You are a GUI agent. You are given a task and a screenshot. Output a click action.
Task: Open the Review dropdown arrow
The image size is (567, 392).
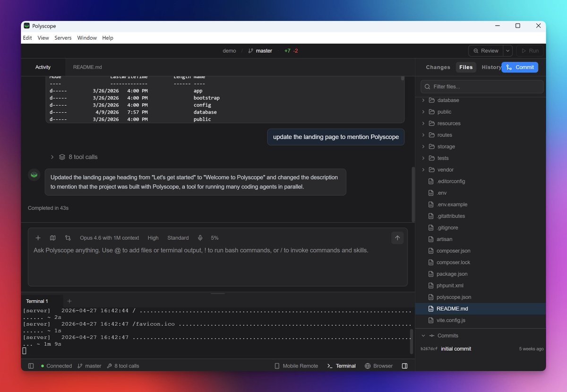(x=508, y=51)
